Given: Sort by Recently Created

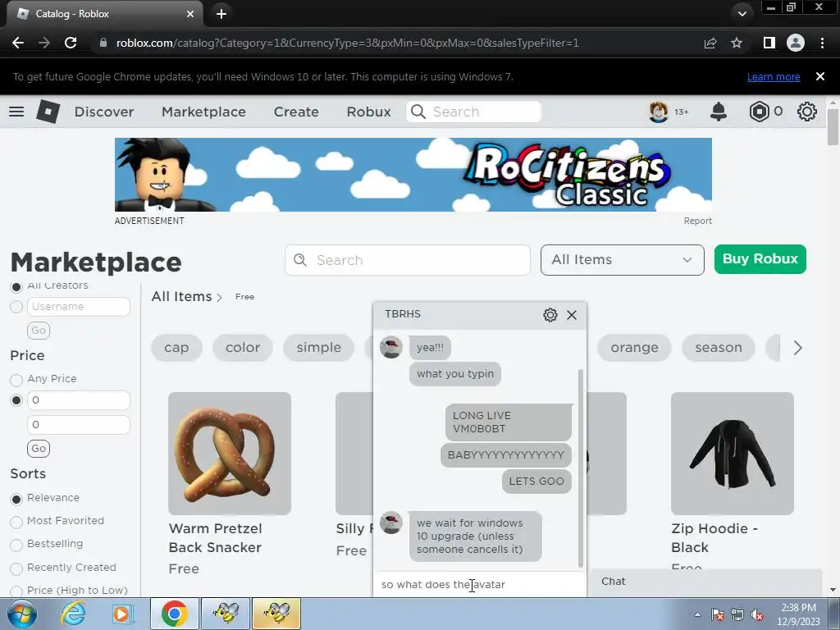Looking at the screenshot, I should click(x=16, y=568).
